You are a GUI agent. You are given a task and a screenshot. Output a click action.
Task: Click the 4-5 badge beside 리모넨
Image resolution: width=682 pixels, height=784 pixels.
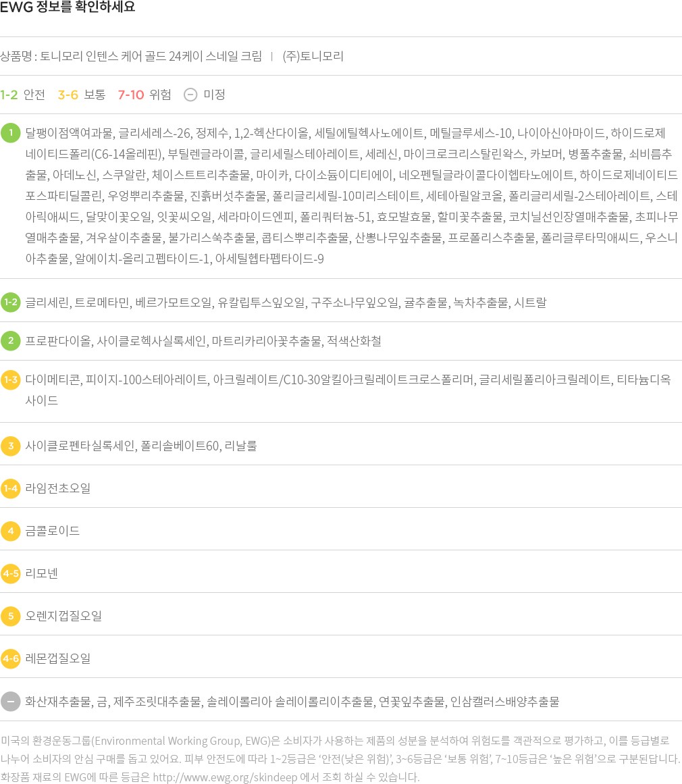coord(11,573)
